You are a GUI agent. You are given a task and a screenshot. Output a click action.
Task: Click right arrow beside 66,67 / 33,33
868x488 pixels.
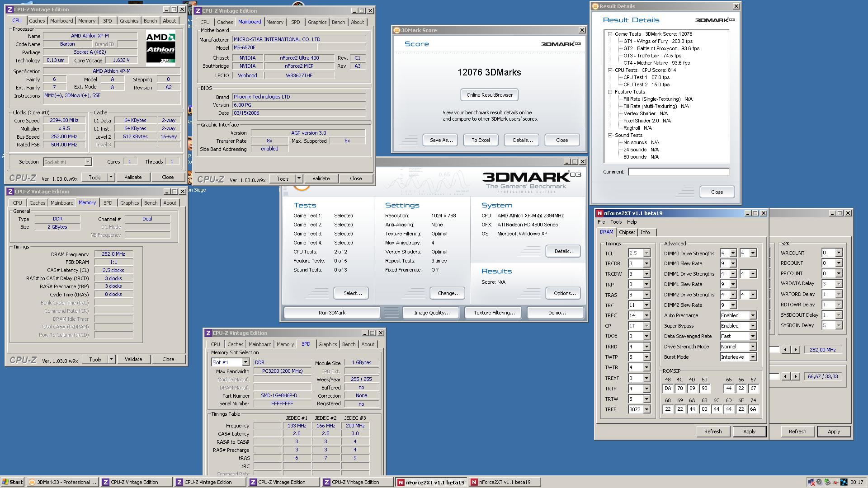(x=796, y=376)
